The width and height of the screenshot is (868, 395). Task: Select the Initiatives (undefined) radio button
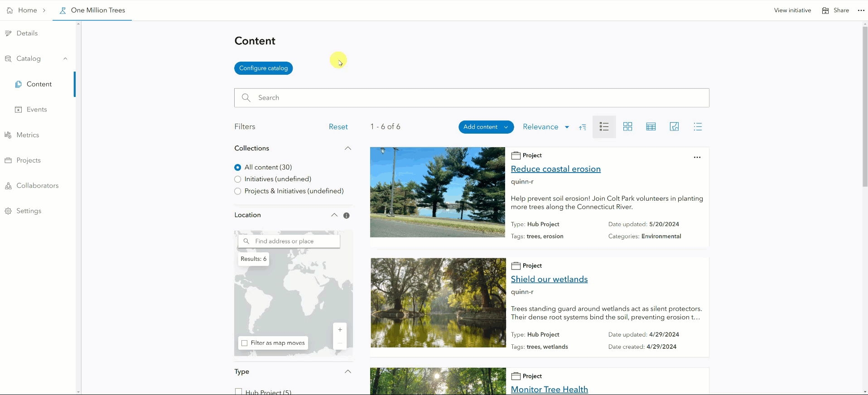(237, 179)
